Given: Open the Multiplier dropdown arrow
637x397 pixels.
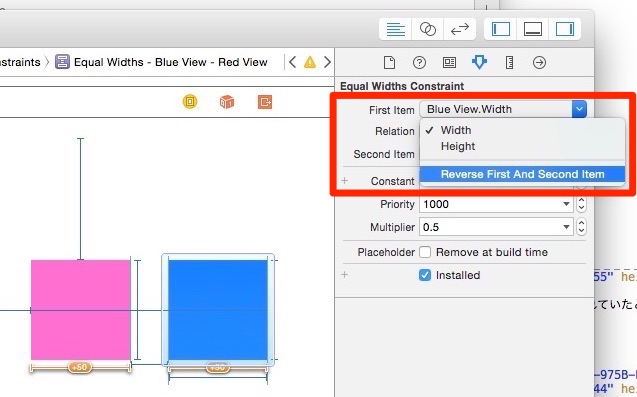Looking at the screenshot, I should click(x=566, y=227).
